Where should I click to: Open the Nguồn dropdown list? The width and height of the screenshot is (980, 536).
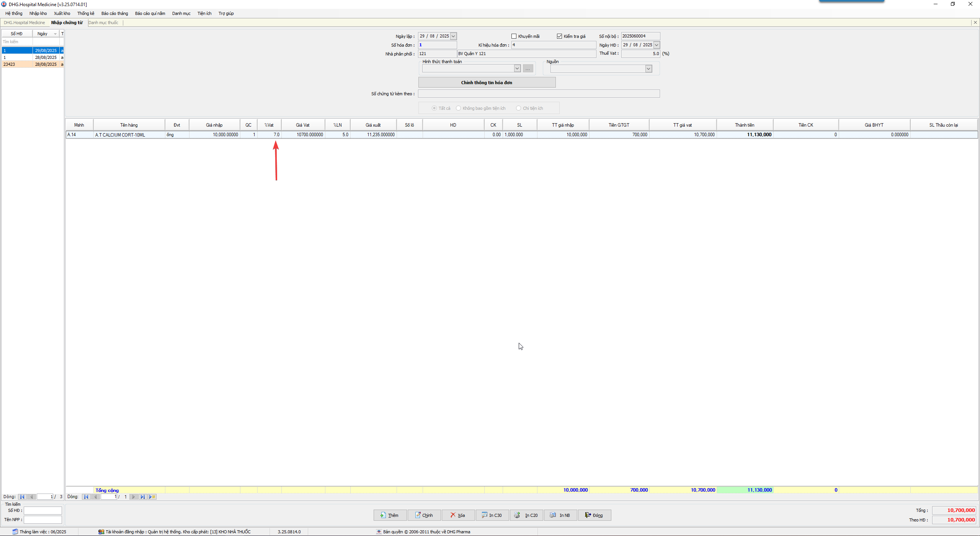tap(648, 69)
